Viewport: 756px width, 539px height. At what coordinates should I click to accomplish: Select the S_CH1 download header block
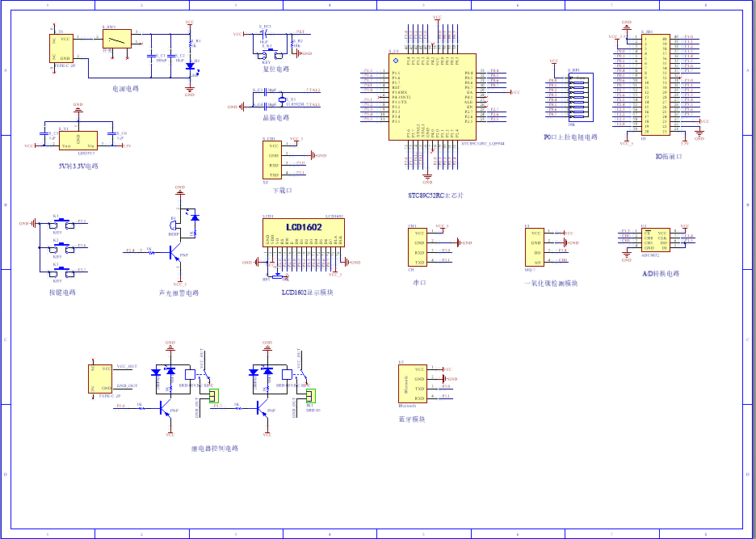274,160
